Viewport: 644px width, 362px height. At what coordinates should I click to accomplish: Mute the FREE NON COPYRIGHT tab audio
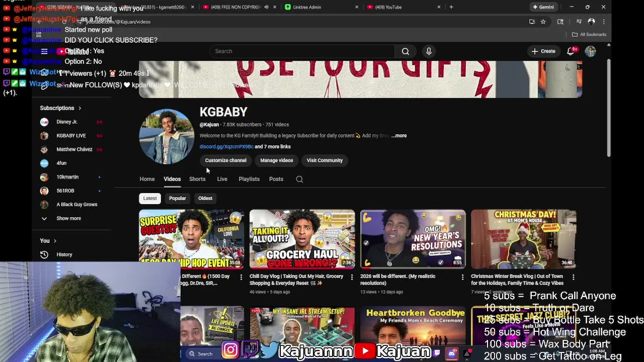[x=266, y=7]
